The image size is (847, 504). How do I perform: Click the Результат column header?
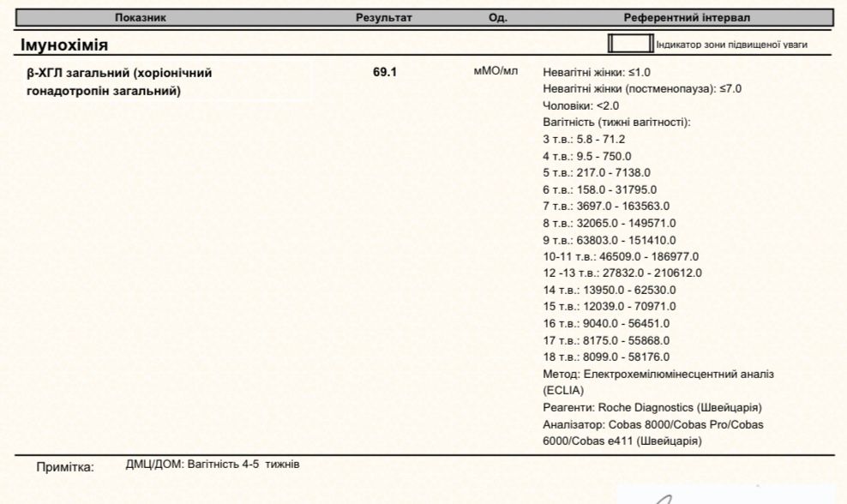[x=384, y=17]
